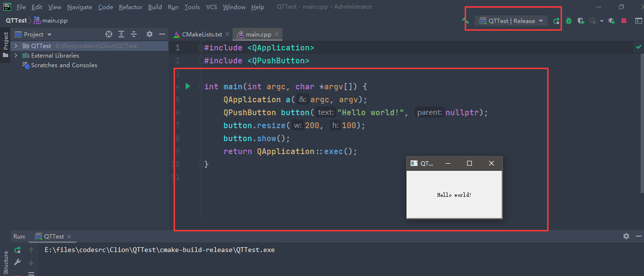This screenshot has height=276, width=644.
Task: Open the Refactor menu
Action: [130, 7]
